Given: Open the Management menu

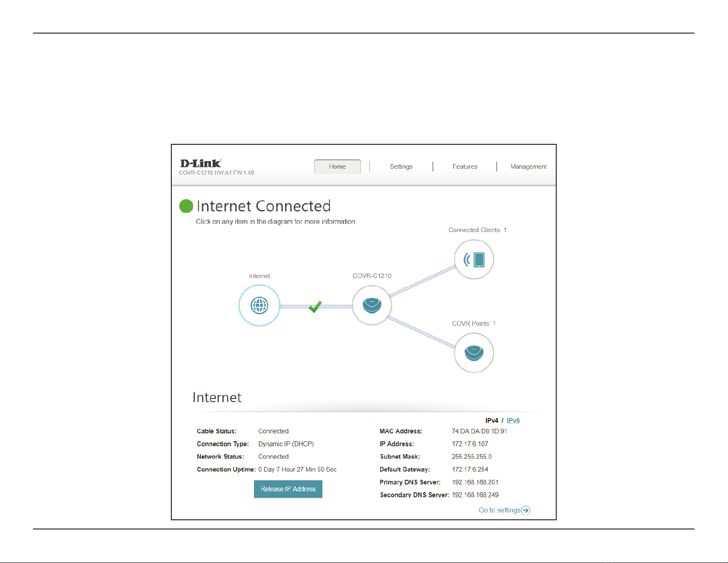Looking at the screenshot, I should coord(529,166).
